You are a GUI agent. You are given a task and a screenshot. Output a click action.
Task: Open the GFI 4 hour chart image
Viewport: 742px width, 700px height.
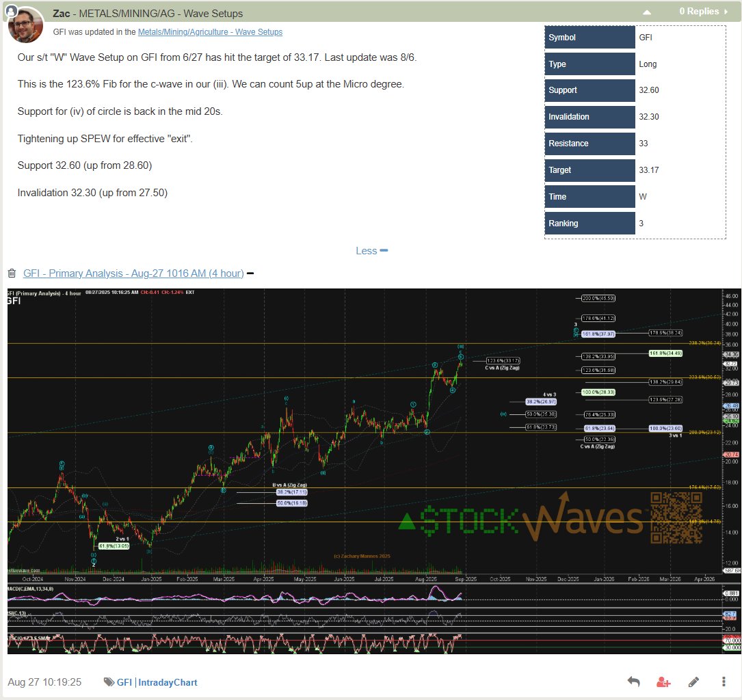pos(373,471)
